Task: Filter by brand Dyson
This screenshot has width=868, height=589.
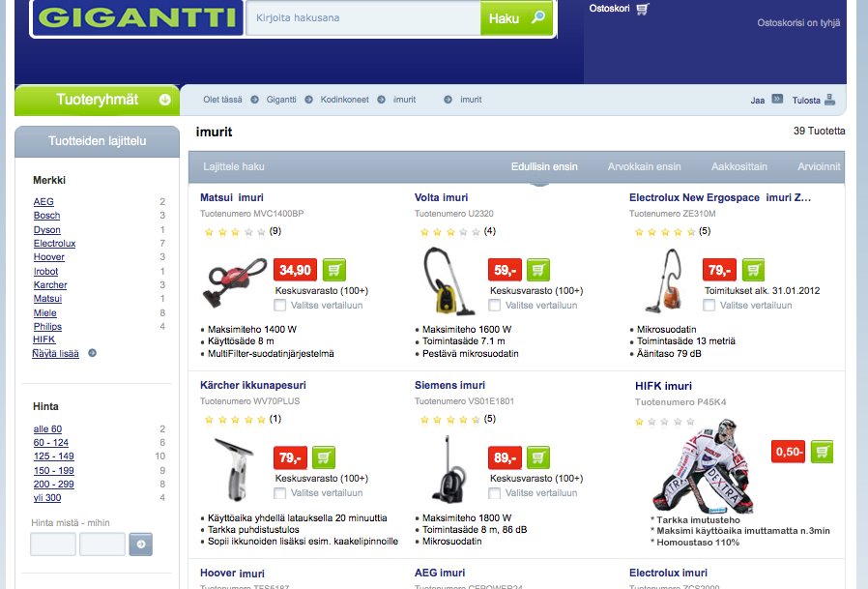Action: coord(47,230)
